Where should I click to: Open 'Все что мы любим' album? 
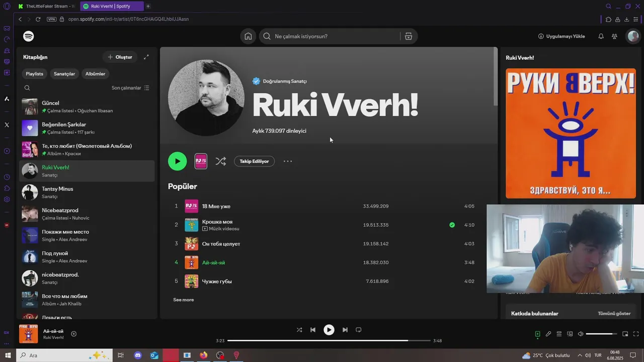click(x=87, y=300)
